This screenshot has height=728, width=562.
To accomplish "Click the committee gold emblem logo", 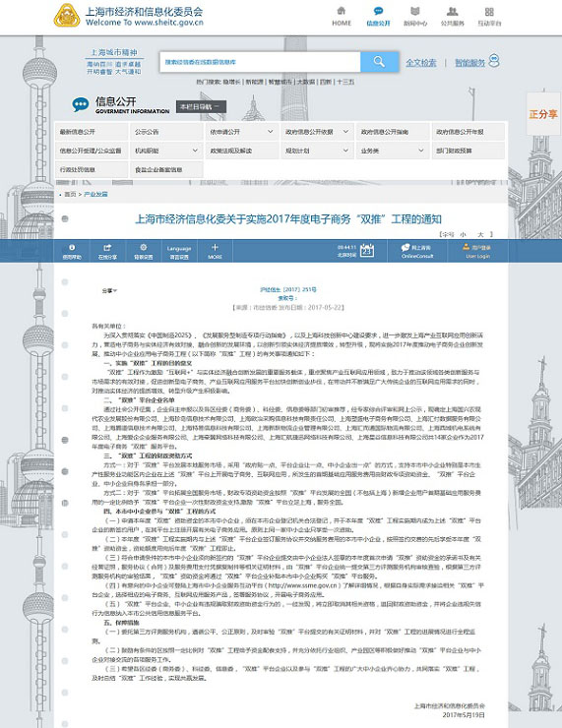I will click(66, 16).
